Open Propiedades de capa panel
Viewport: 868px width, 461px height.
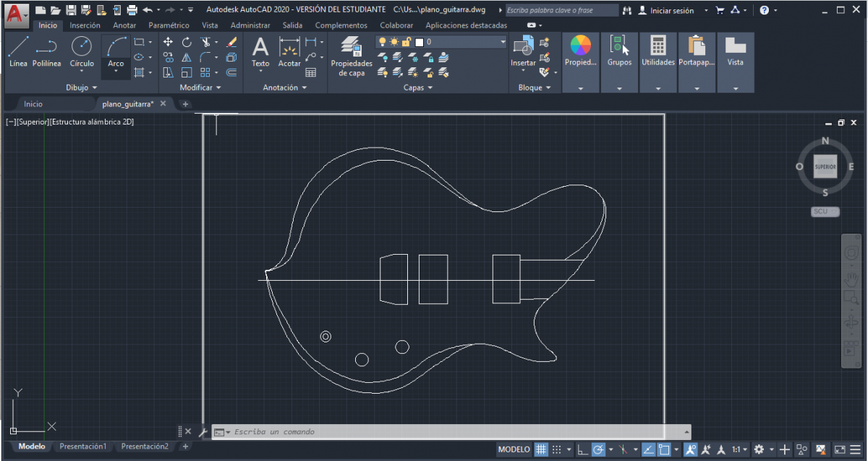tap(352, 55)
